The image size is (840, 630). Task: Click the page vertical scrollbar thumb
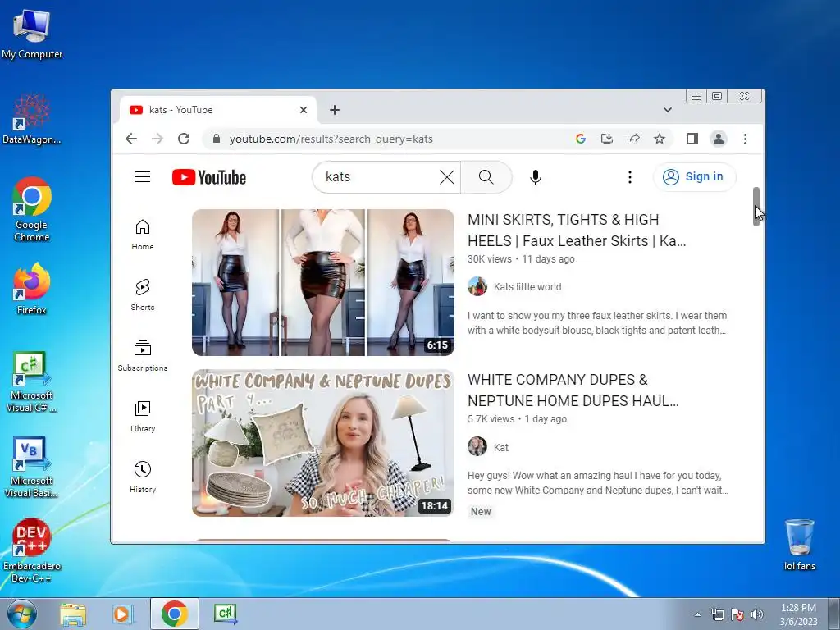click(756, 207)
